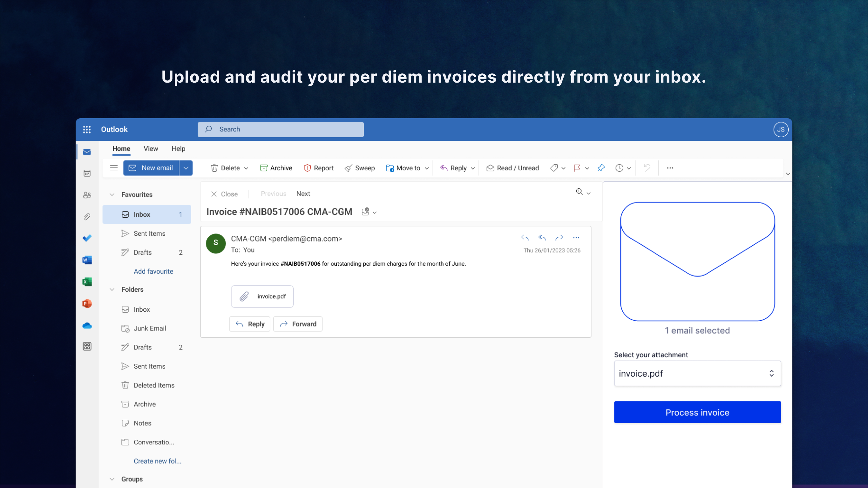Open the invoice.pdf attachment selector
The width and height of the screenshot is (868, 488).
click(x=697, y=373)
